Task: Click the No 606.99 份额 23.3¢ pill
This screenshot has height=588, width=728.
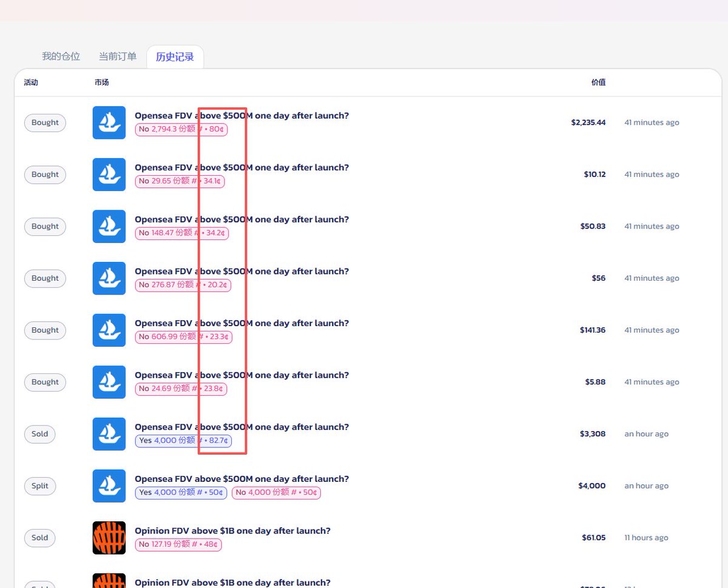Action: (184, 337)
